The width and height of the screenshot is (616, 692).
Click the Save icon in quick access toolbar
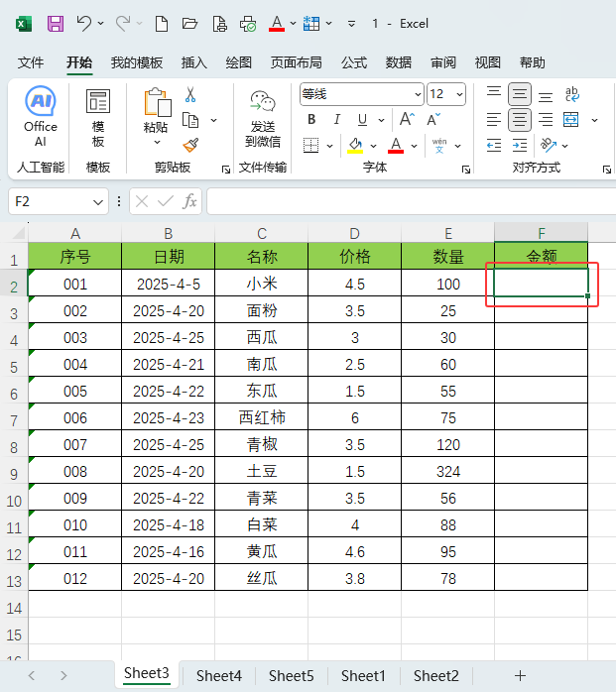click(x=56, y=24)
